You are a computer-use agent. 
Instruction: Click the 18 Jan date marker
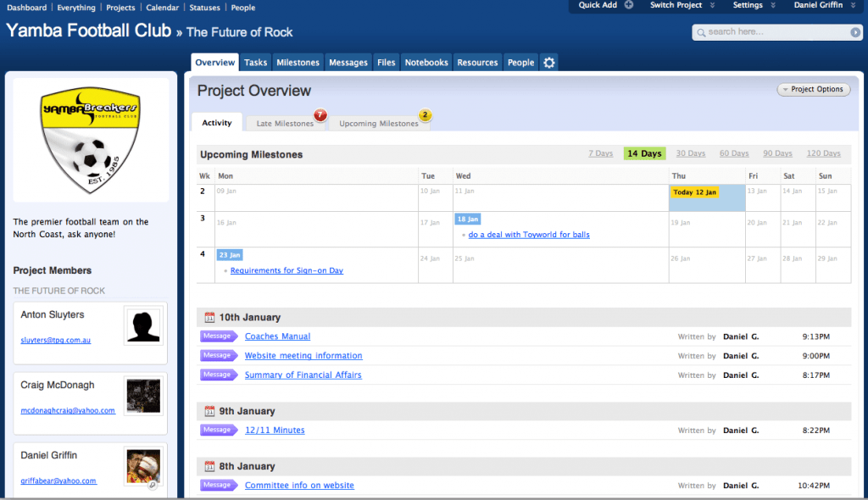[x=468, y=219]
